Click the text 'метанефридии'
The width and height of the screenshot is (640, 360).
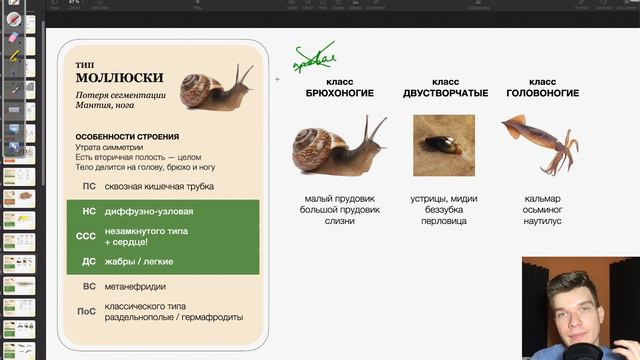pos(135,287)
